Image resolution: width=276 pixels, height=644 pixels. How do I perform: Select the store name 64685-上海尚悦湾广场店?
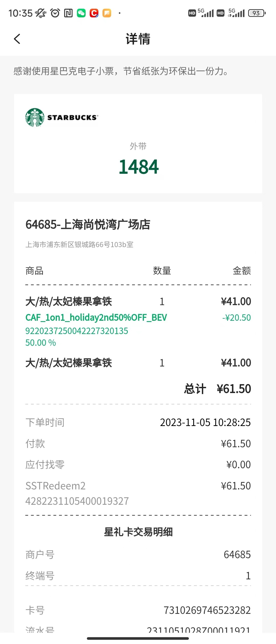[x=88, y=225]
